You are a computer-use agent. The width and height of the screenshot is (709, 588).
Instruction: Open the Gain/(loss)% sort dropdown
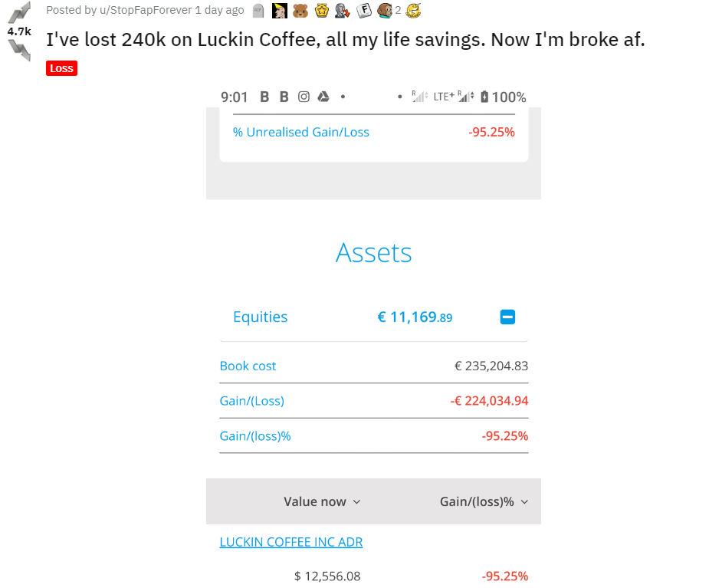pos(484,501)
